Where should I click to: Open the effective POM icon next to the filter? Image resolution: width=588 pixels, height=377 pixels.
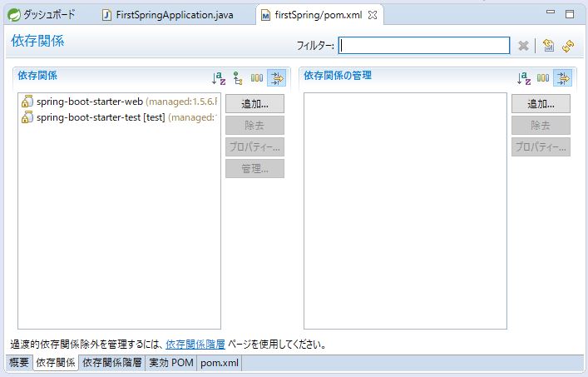click(549, 46)
